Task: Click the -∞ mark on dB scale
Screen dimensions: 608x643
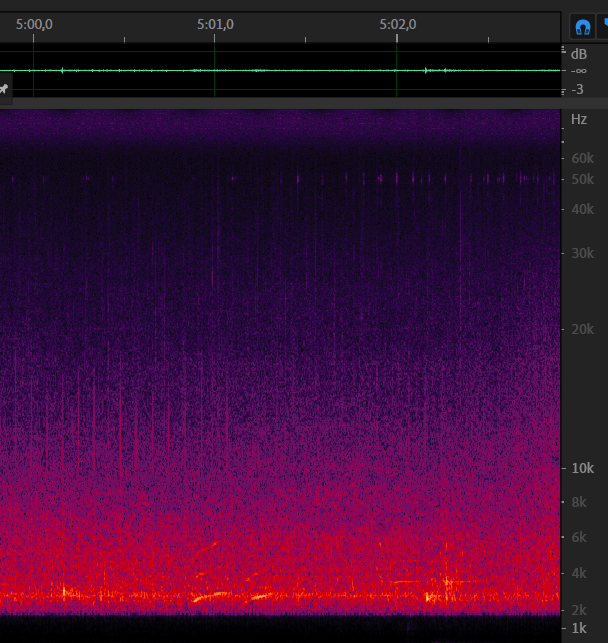Action: tap(578, 71)
